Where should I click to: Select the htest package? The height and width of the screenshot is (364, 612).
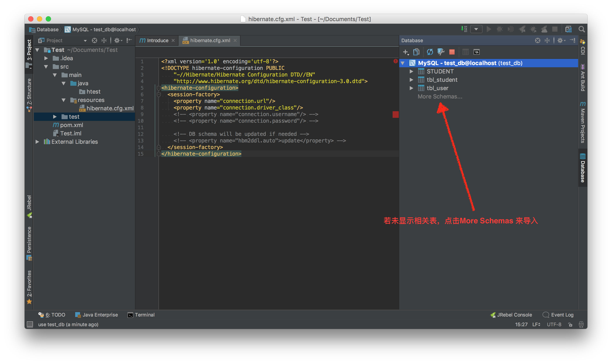click(90, 92)
